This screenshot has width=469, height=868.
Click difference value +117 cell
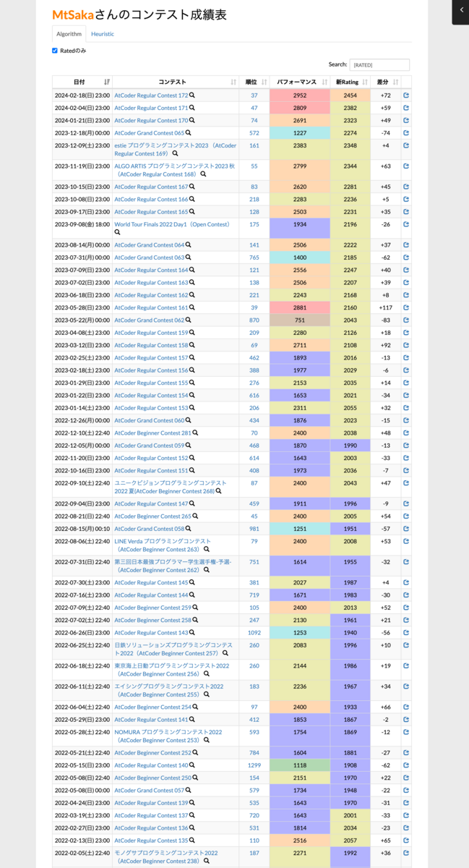click(385, 307)
